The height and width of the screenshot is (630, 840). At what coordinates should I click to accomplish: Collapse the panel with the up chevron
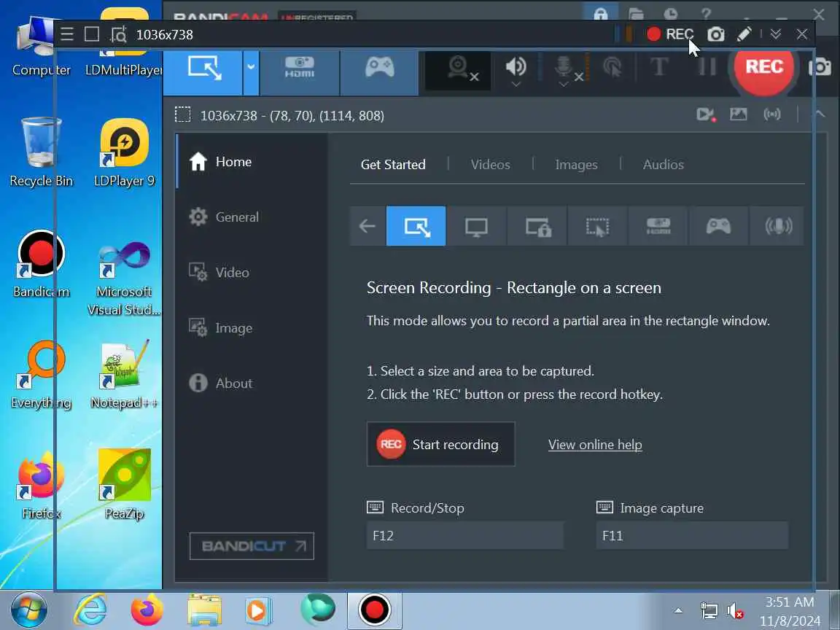pyautogui.click(x=819, y=114)
